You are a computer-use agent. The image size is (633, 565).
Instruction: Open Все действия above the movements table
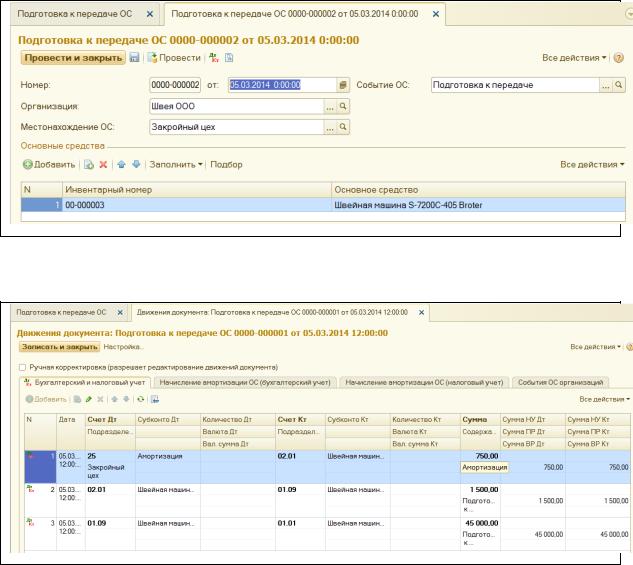(604, 399)
